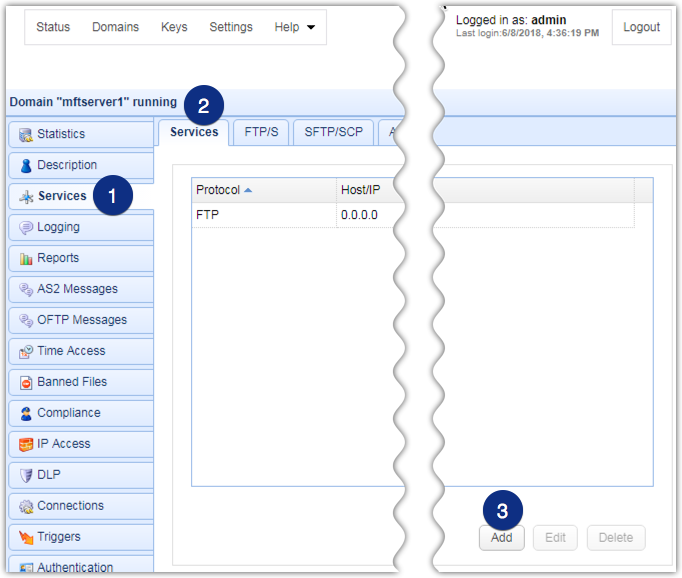Open the Domains menu
Screen dimensions: 682x578
click(x=115, y=27)
